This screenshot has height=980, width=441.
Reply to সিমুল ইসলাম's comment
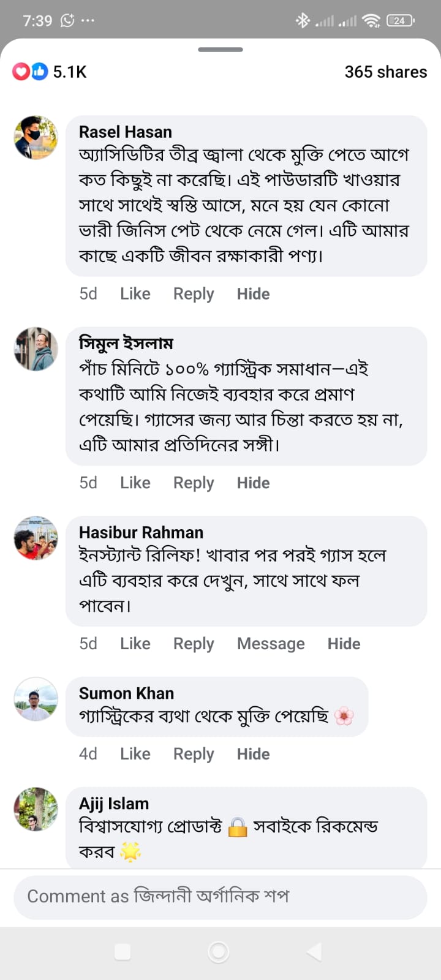point(194,483)
